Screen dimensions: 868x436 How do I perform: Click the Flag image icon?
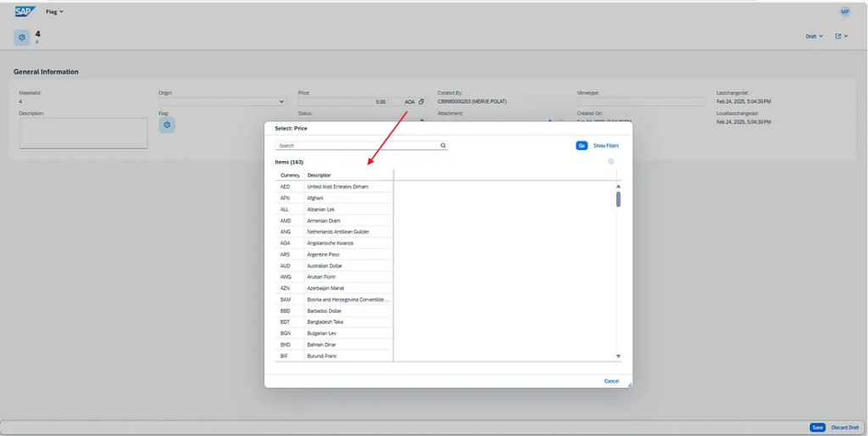point(167,126)
